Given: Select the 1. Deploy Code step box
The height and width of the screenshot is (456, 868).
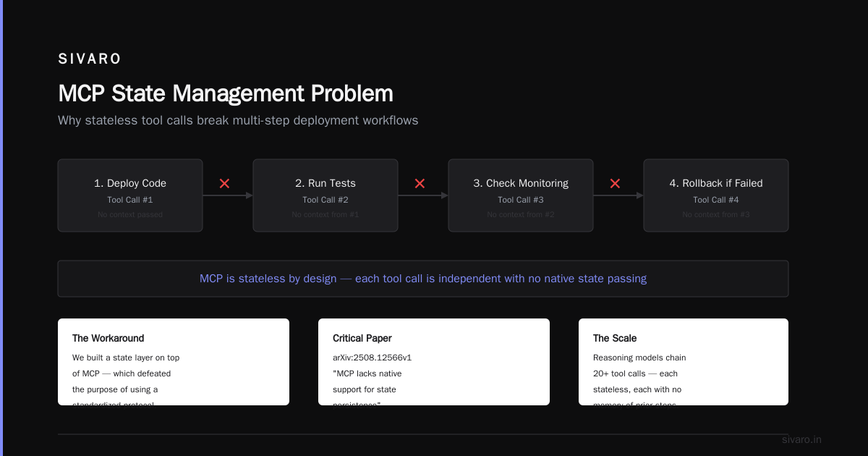Looking at the screenshot, I should (130, 195).
